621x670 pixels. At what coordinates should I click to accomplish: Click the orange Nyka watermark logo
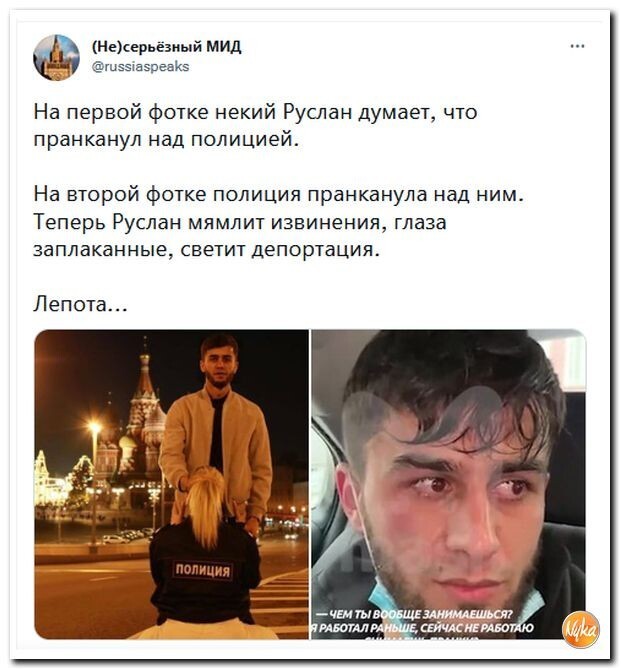[581, 629]
